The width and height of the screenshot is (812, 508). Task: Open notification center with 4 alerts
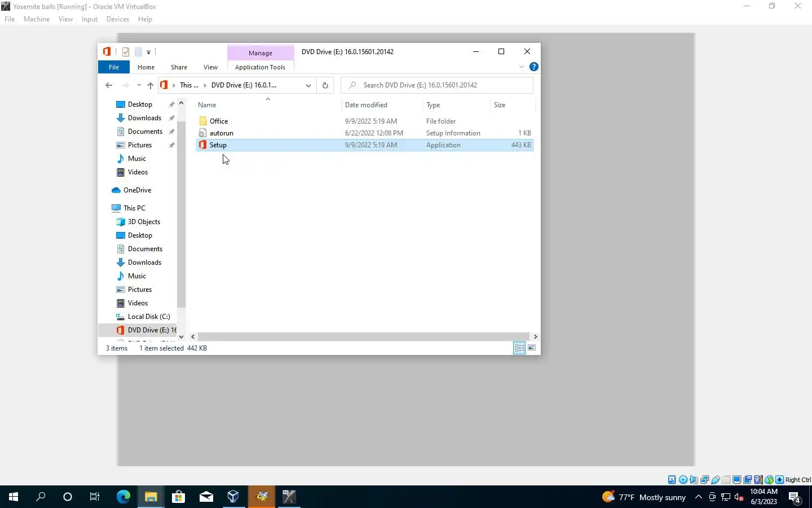795,497
